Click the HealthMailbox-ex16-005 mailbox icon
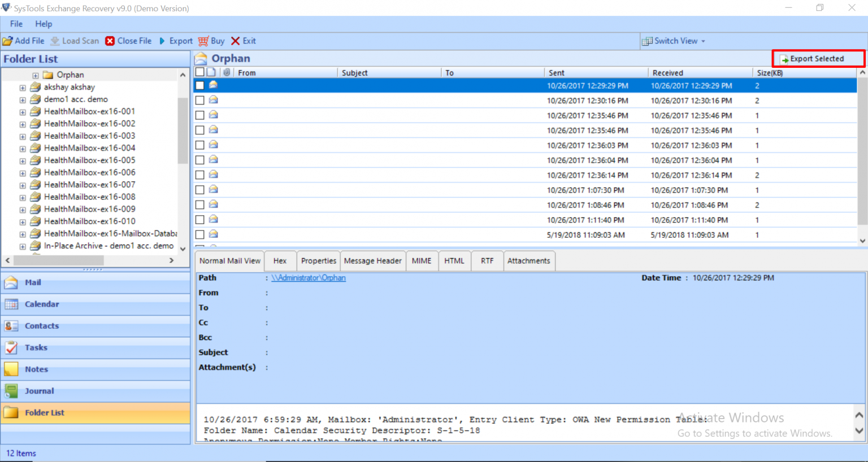 tap(35, 160)
